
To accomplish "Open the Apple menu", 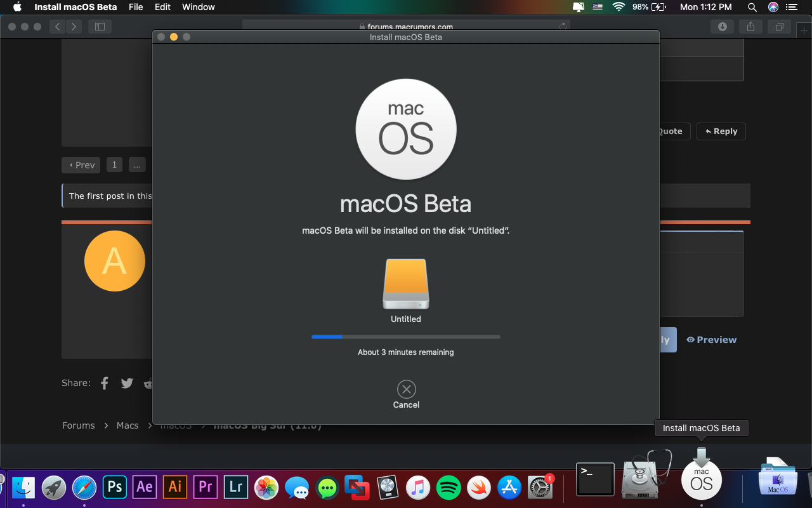I will (17, 7).
